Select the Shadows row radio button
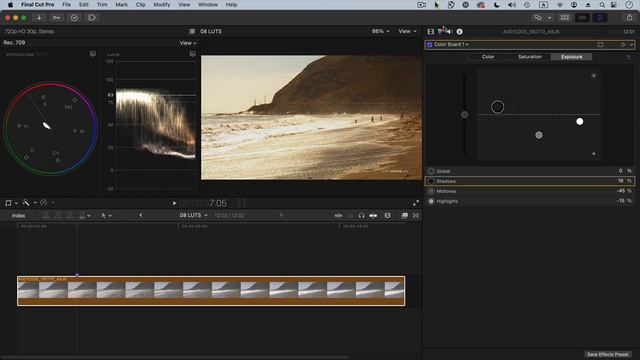Image resolution: width=640 pixels, height=360 pixels. 431,181
